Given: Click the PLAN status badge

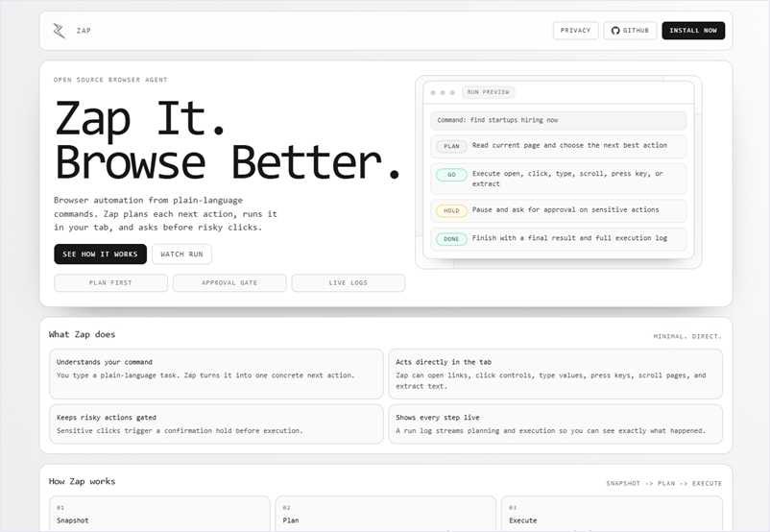Looking at the screenshot, I should coord(451,147).
